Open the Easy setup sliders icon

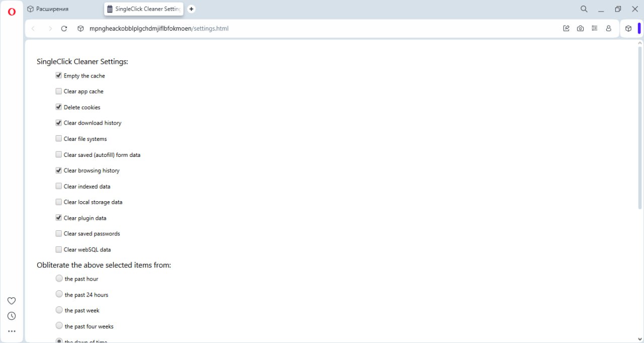click(x=595, y=29)
